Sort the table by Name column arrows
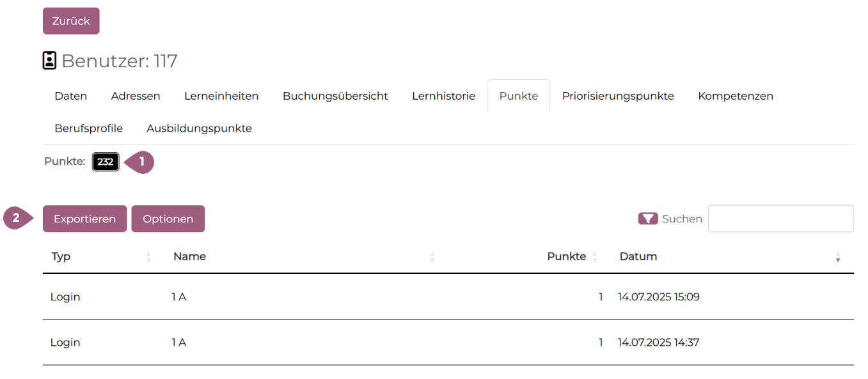This screenshot has height=379, width=868. 432,257
